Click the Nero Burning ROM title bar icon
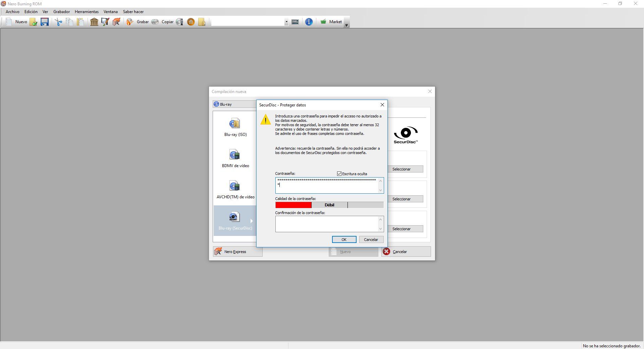 coord(3,4)
